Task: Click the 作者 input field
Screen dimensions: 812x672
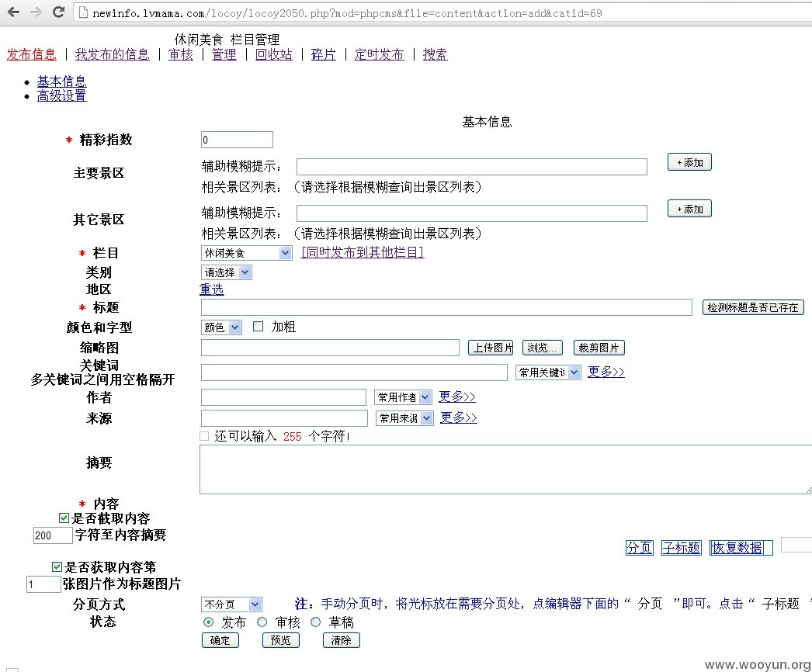Action: click(283, 397)
